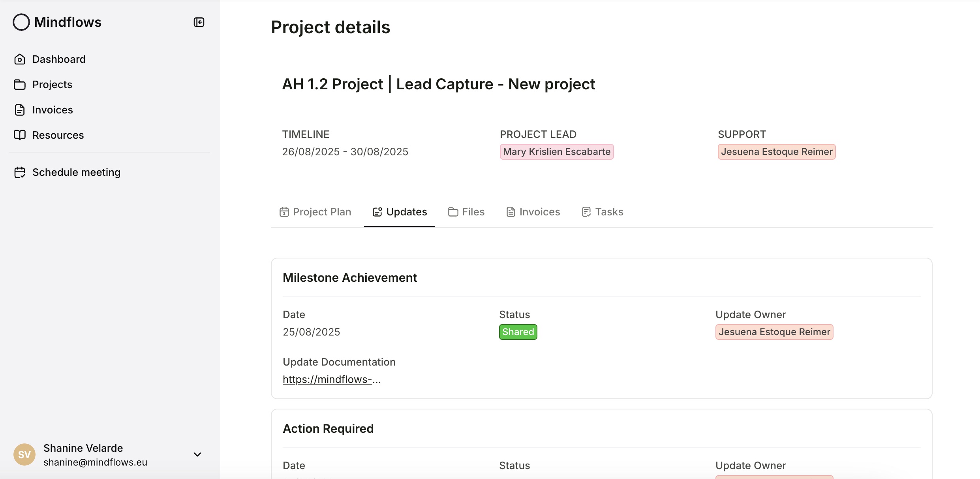Select the Updates activity chart icon
Image resolution: width=980 pixels, height=479 pixels.
tap(377, 211)
